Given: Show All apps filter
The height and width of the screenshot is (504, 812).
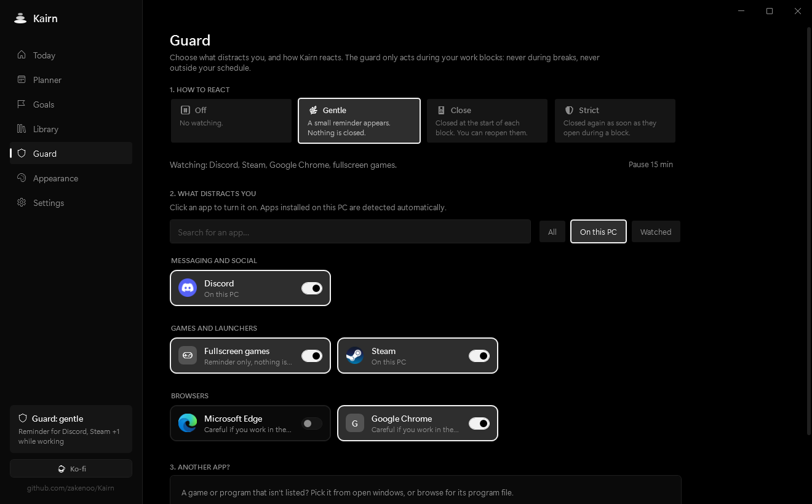Looking at the screenshot, I should [x=552, y=232].
